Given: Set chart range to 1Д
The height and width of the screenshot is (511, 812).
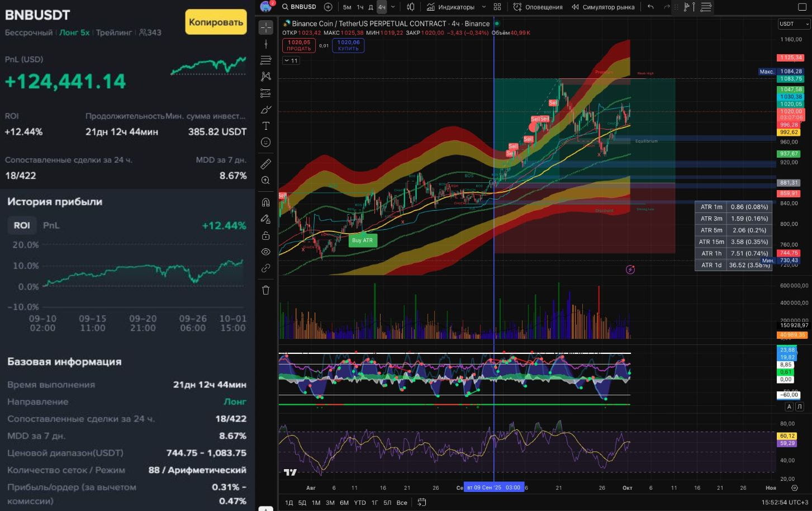Looking at the screenshot, I should click(289, 503).
